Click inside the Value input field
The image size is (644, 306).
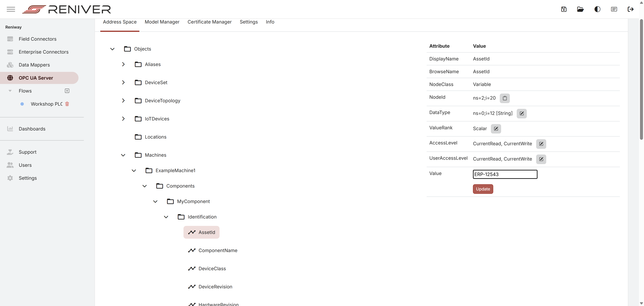click(504, 174)
